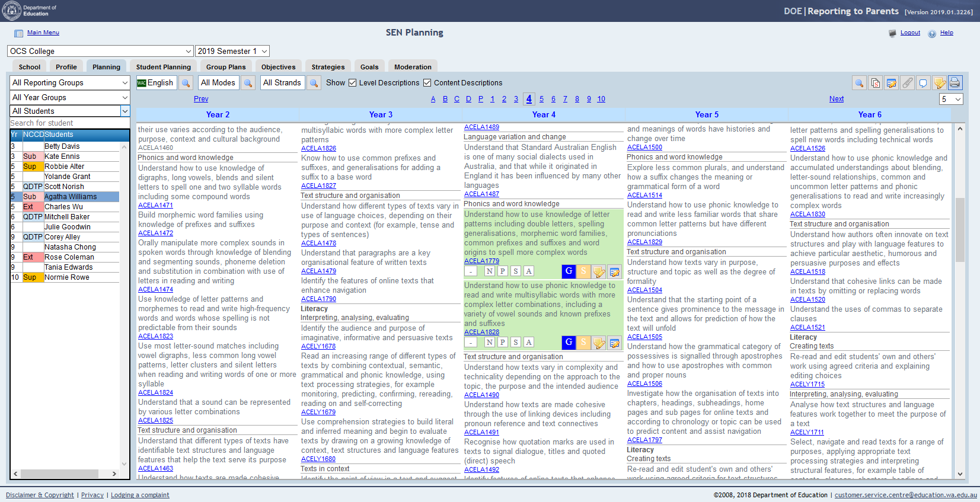This screenshot has width=980, height=502.
Task: Click the Search for student field
Action: tap(69, 123)
